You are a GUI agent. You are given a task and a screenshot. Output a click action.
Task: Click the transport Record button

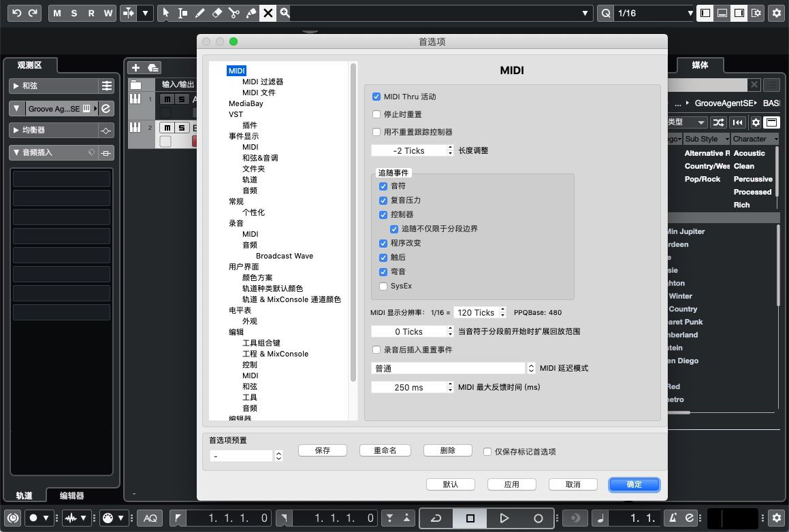click(x=538, y=518)
